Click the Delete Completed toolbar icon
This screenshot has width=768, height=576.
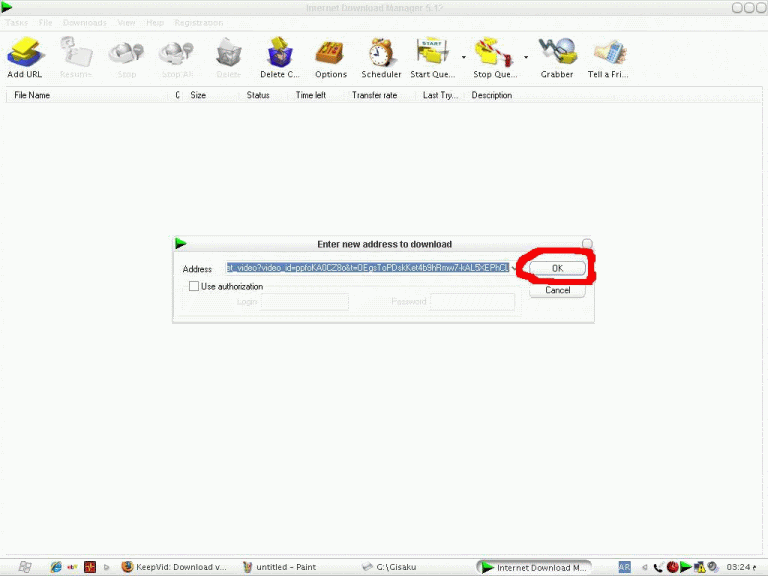tap(279, 54)
